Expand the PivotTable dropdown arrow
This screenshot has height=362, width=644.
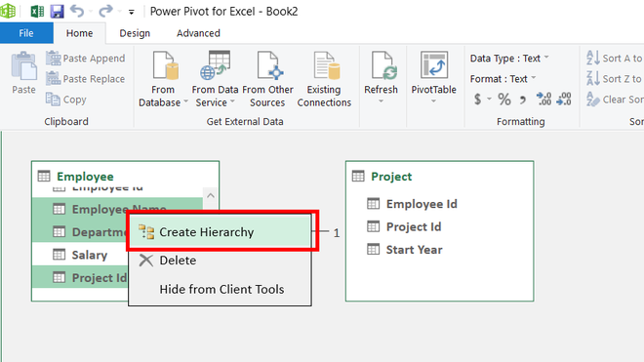433,101
